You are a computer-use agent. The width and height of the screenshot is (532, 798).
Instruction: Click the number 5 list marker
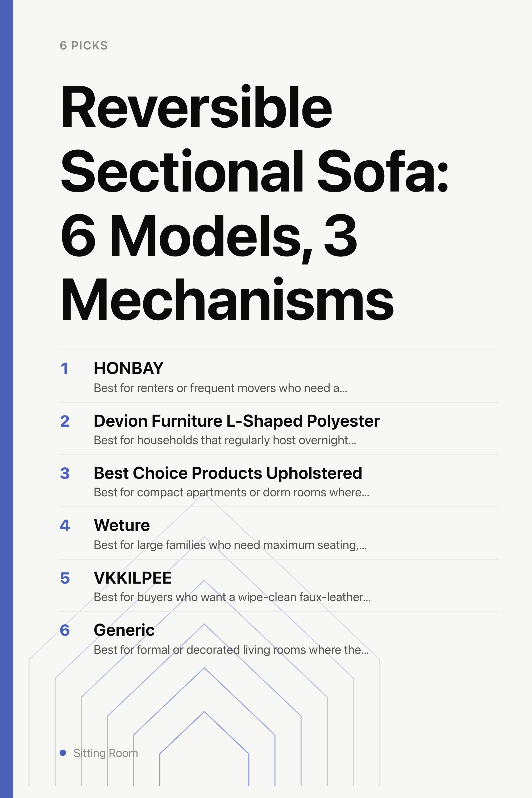tap(65, 578)
